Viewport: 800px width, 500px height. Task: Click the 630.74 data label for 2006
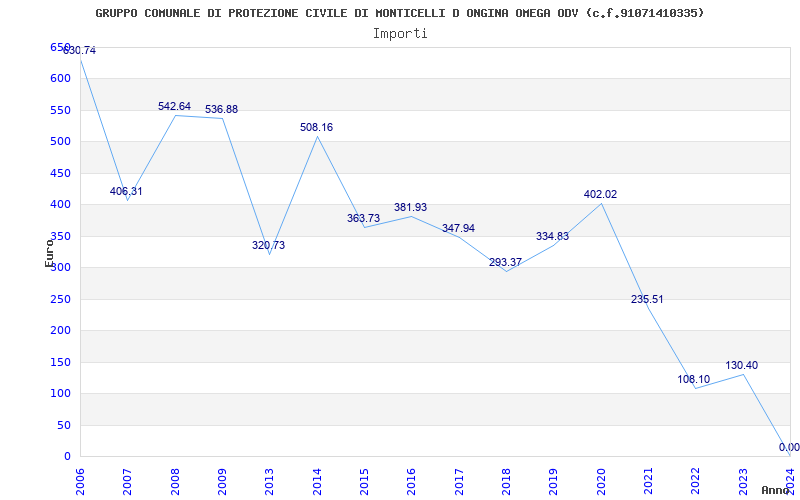(x=79, y=51)
